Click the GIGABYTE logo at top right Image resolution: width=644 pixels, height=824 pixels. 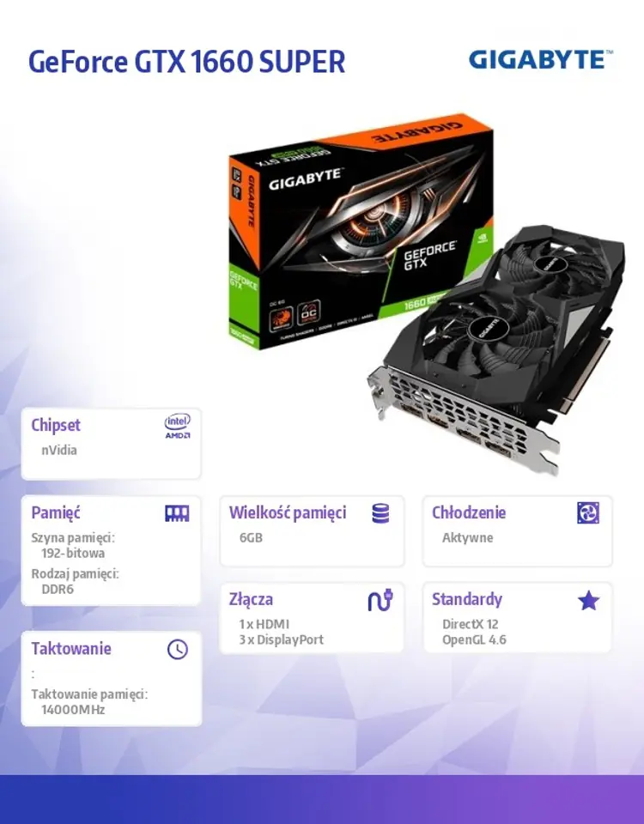coord(541,59)
